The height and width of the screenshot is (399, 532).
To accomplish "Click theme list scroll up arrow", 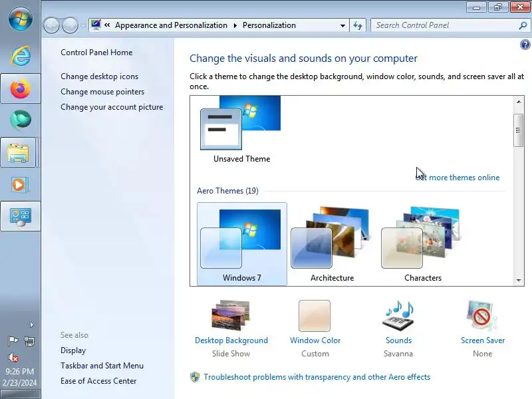I will click(x=519, y=102).
